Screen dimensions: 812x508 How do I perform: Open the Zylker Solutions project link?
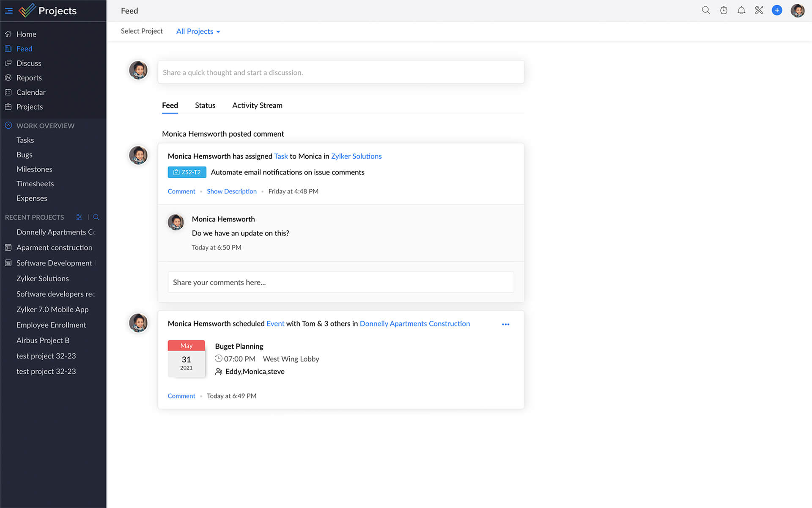click(x=356, y=156)
